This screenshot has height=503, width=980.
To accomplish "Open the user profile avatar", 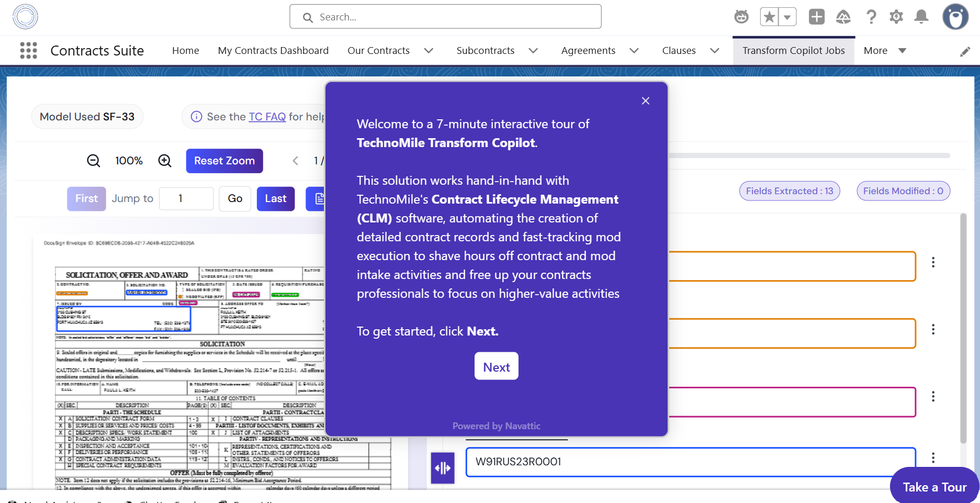I will tap(955, 17).
